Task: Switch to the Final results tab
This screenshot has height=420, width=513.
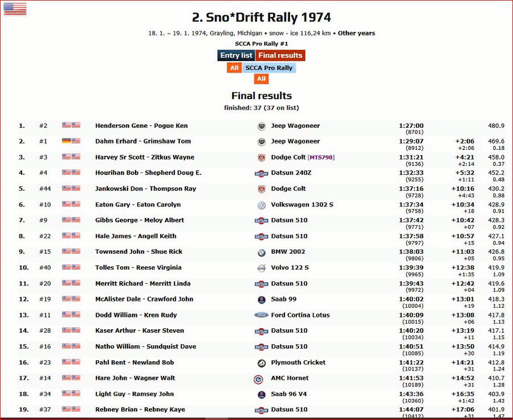Action: [x=280, y=55]
